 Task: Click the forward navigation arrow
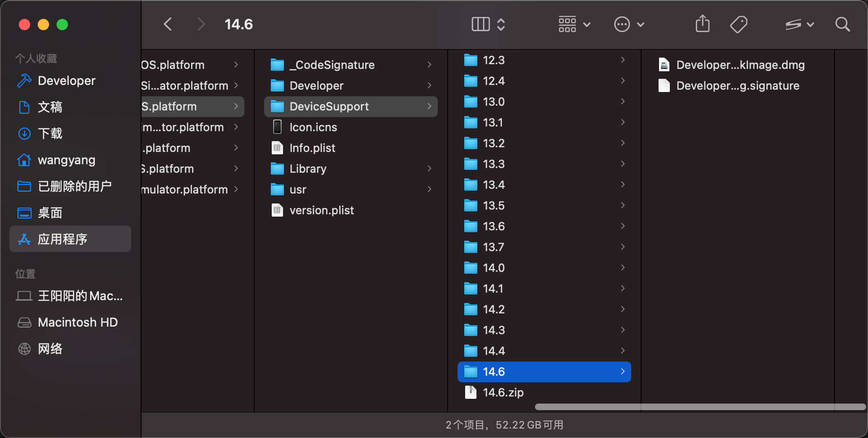tap(201, 24)
